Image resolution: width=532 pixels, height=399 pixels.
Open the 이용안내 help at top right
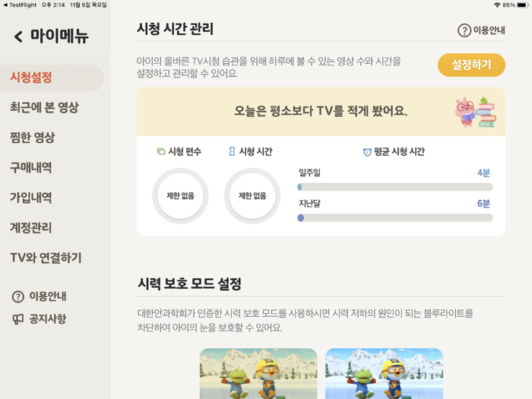click(481, 30)
